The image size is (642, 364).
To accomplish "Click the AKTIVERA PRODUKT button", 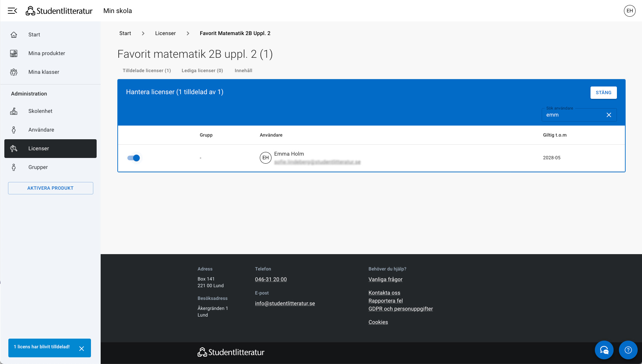I will (x=50, y=188).
